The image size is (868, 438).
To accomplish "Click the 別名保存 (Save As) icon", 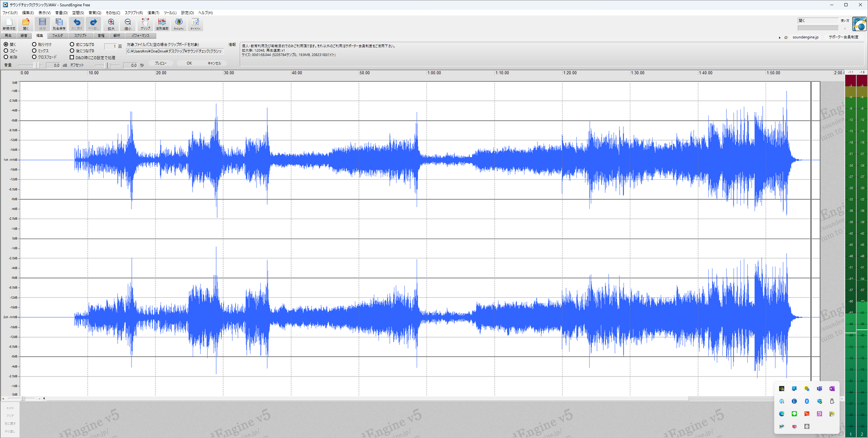I will click(x=59, y=24).
